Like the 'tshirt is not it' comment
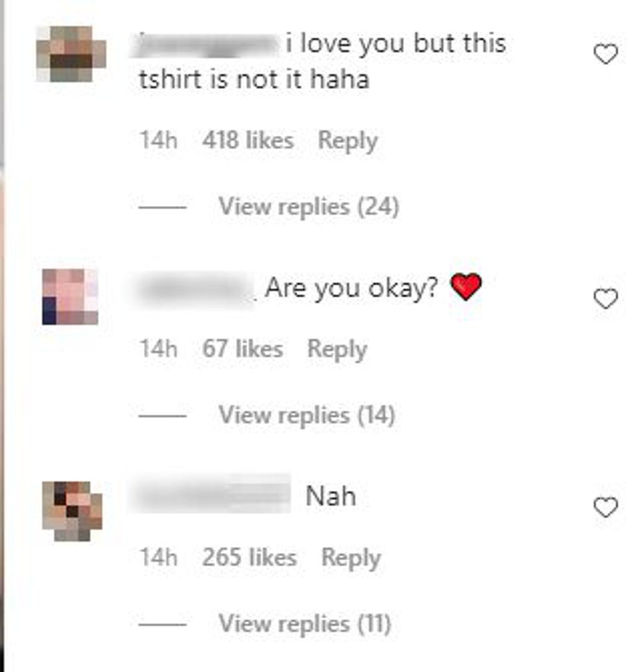 click(x=605, y=54)
